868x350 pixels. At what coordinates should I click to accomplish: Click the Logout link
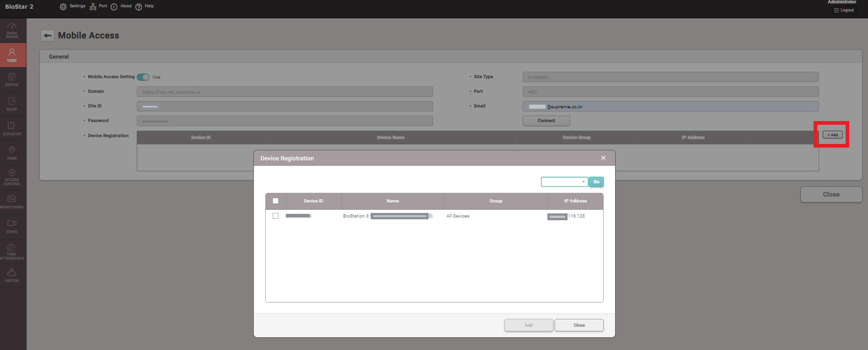click(x=844, y=10)
